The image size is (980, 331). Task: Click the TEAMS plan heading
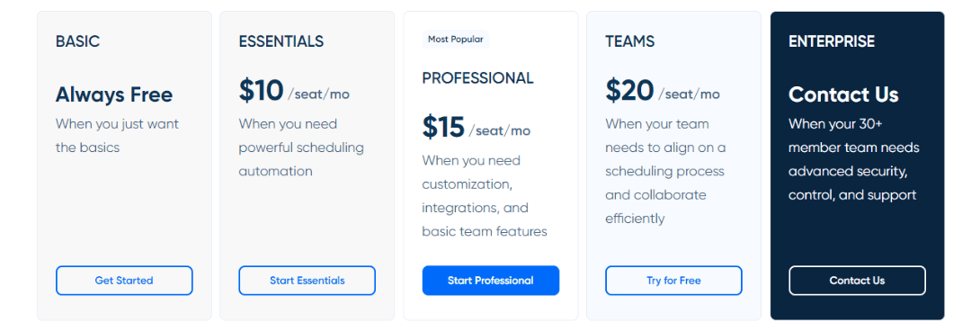point(630,41)
